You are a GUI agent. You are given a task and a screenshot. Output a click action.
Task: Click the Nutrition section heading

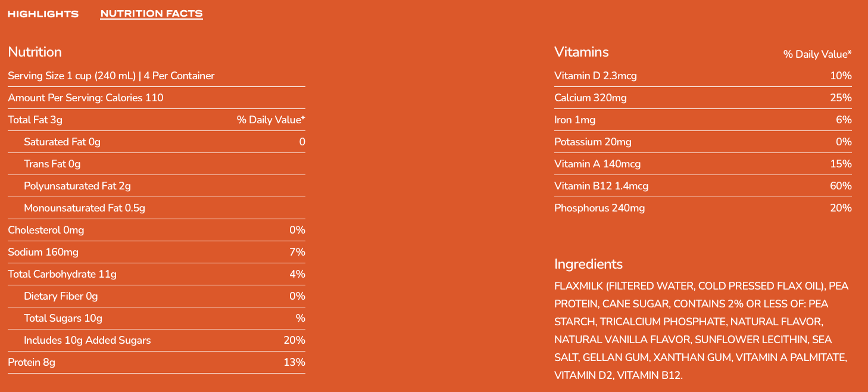tap(35, 52)
